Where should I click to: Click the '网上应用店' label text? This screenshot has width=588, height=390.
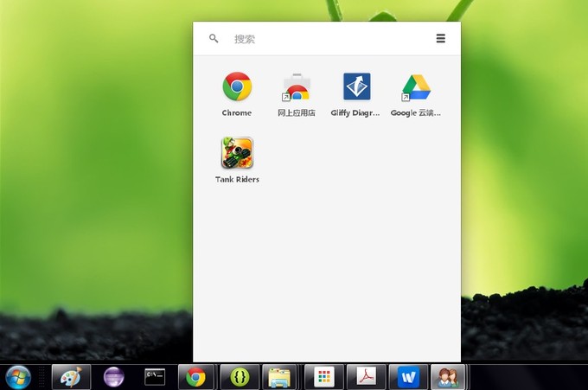(x=297, y=113)
